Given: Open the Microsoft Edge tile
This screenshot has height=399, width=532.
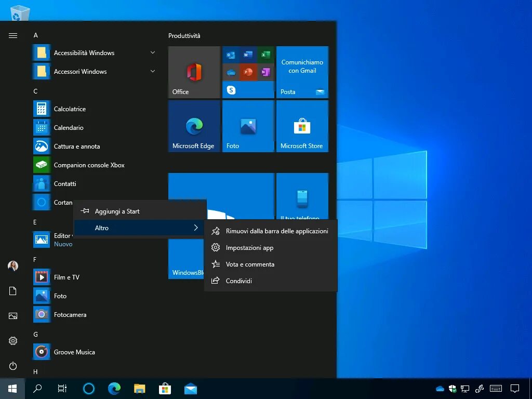Looking at the screenshot, I should click(194, 126).
